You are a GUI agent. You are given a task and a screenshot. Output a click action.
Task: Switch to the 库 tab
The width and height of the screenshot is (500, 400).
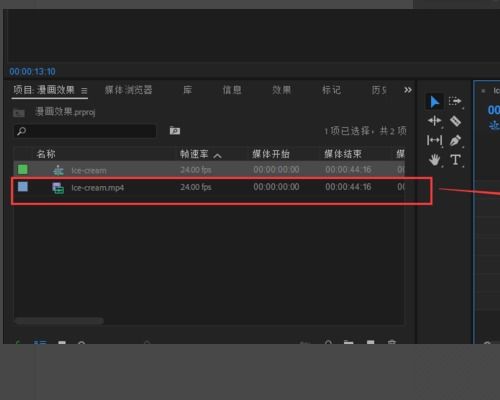(x=188, y=90)
